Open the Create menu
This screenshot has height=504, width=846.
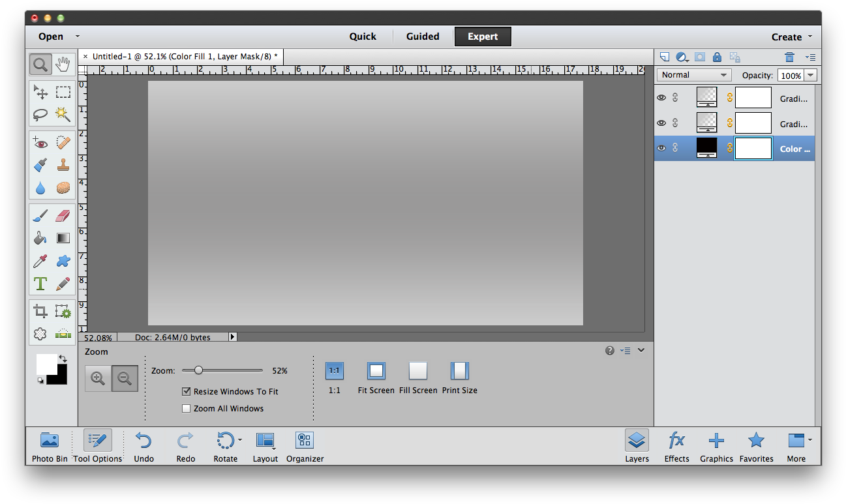[x=788, y=37]
